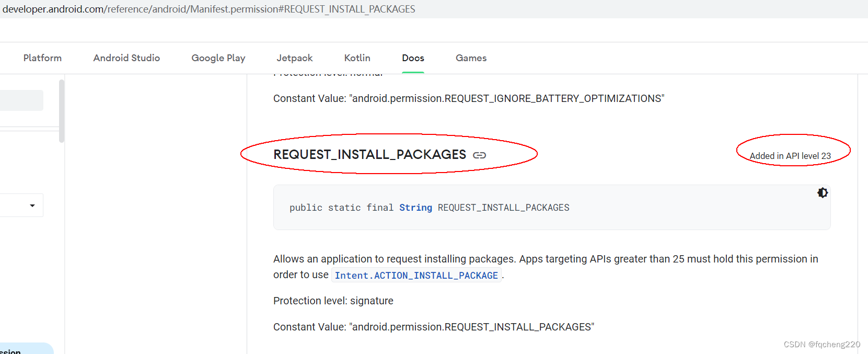Open the Games tab

(x=471, y=58)
